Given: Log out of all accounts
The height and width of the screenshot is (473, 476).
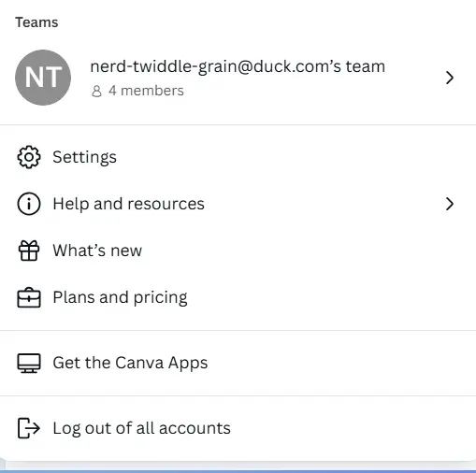Looking at the screenshot, I should pos(238,428).
